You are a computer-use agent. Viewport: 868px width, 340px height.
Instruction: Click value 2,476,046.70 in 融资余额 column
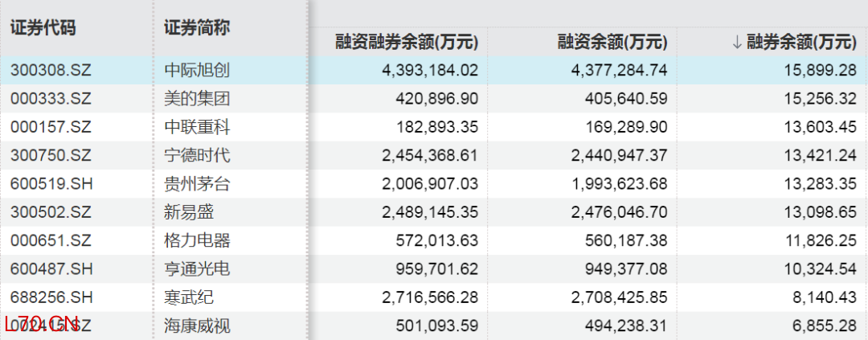coord(620,212)
